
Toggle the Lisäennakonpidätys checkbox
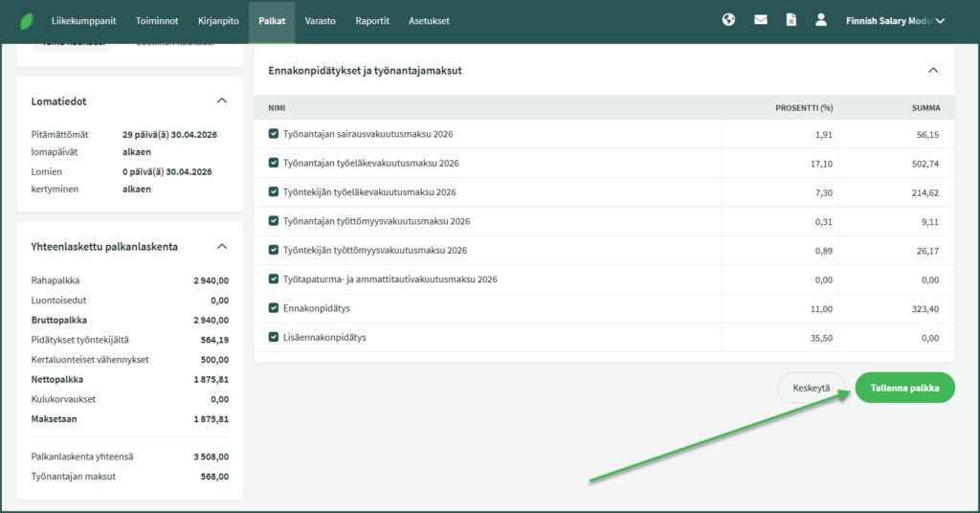[x=274, y=337]
